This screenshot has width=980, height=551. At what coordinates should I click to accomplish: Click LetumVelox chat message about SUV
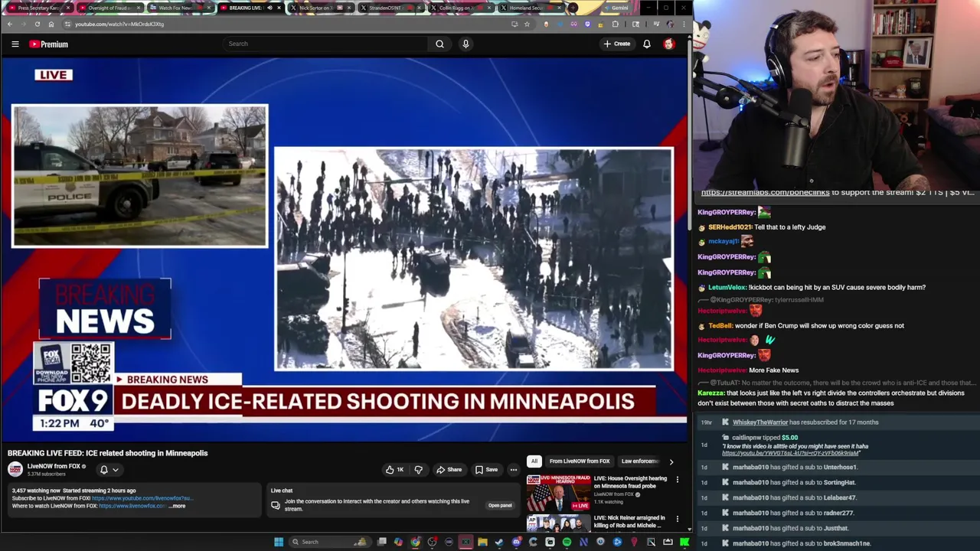coord(812,288)
